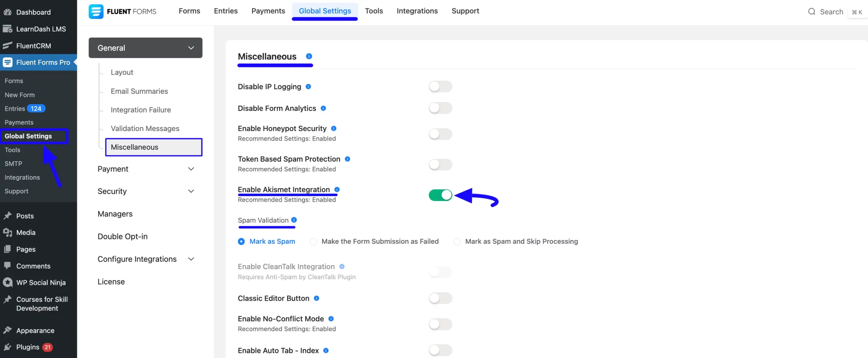Toggle the Disable IP Logging switch
Viewport: 868px width, 358px height.
click(440, 87)
